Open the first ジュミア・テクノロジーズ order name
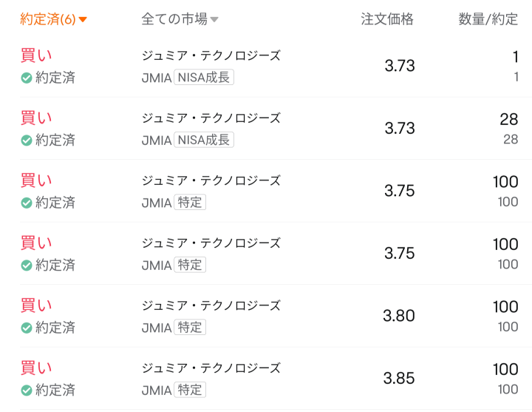 (x=211, y=55)
